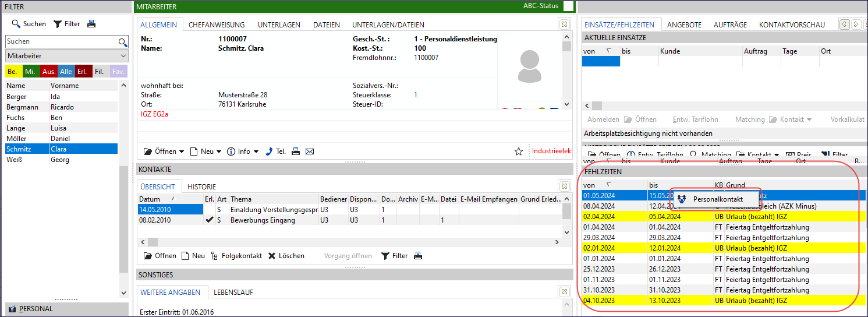
Task: Open the Historie tab in Kontakte
Action: (201, 187)
